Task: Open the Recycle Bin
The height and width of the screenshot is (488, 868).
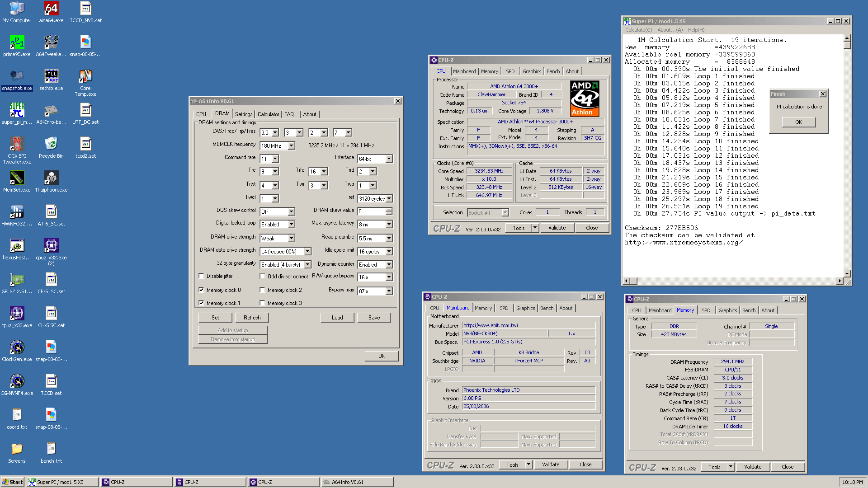Action: click(x=51, y=148)
